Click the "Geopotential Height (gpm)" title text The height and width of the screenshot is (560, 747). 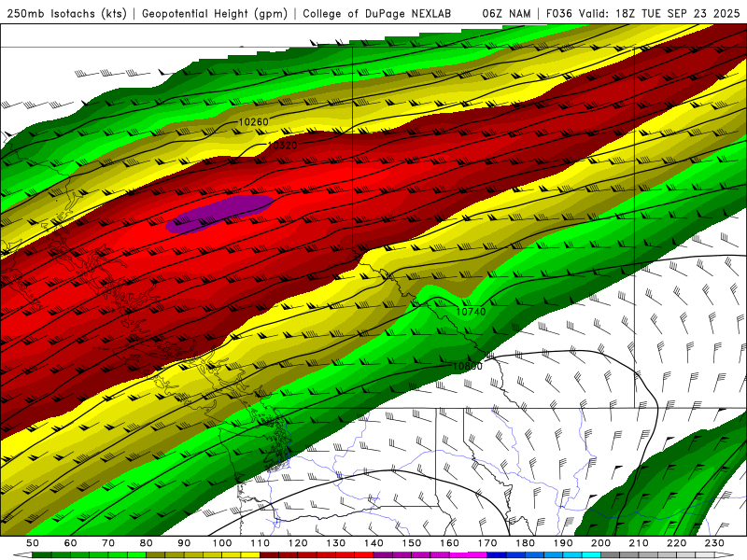point(215,14)
